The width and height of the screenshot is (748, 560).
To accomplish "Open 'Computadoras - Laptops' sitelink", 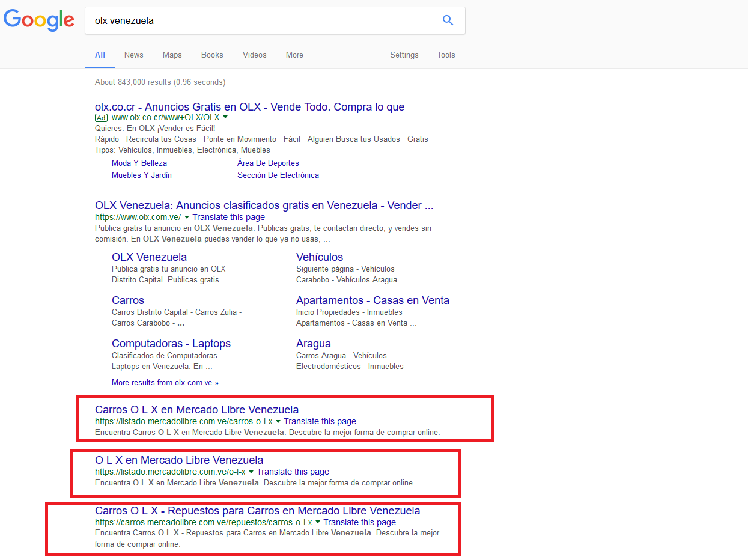I will (171, 344).
